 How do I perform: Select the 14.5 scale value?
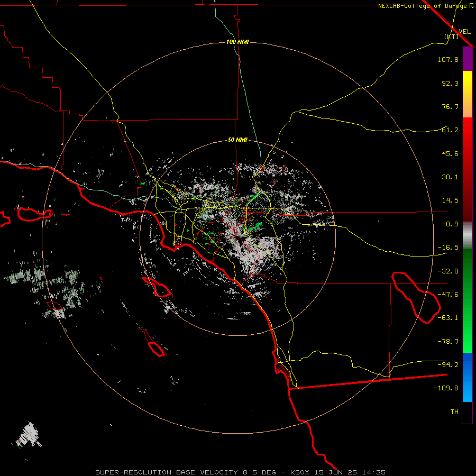450,200
